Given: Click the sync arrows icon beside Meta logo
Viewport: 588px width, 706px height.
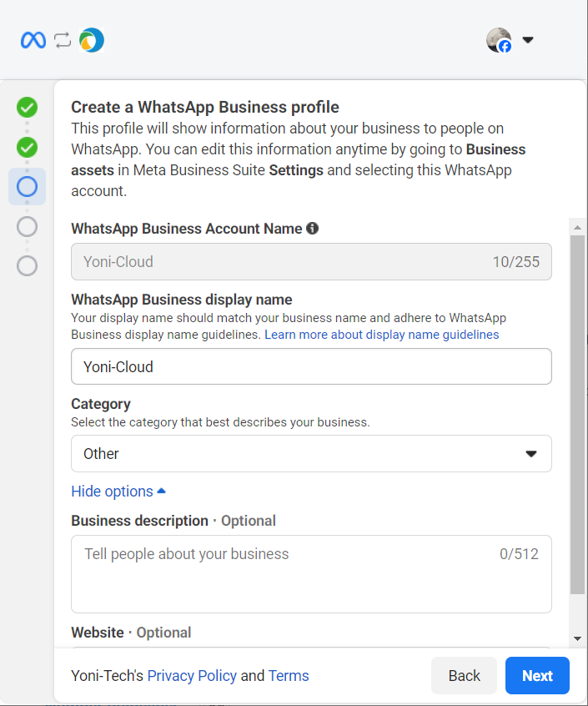Looking at the screenshot, I should (63, 40).
